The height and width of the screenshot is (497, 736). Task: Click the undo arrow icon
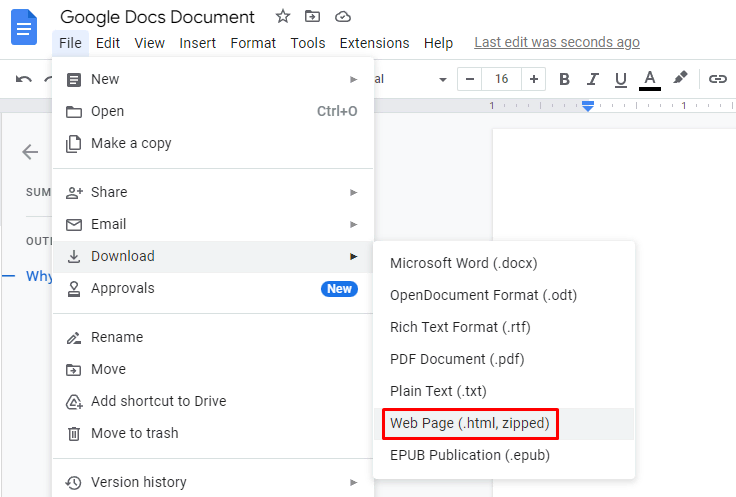(24, 79)
